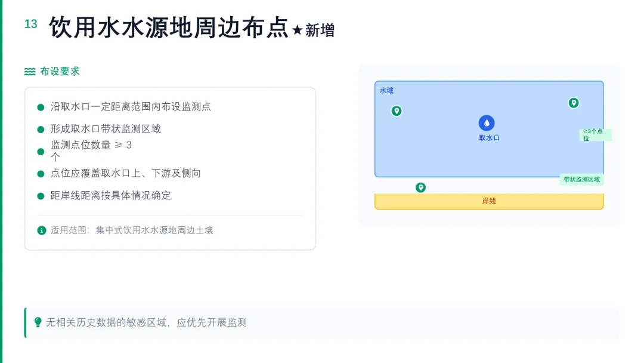This screenshot has height=363, width=644.
Task: Click the green wave icon beside 布设要求
Action: point(30,72)
